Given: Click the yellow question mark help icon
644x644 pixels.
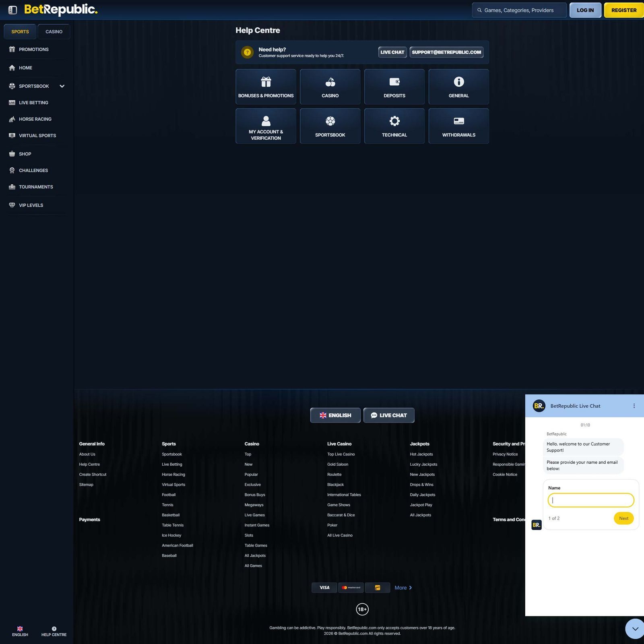Looking at the screenshot, I should pyautogui.click(x=247, y=52).
